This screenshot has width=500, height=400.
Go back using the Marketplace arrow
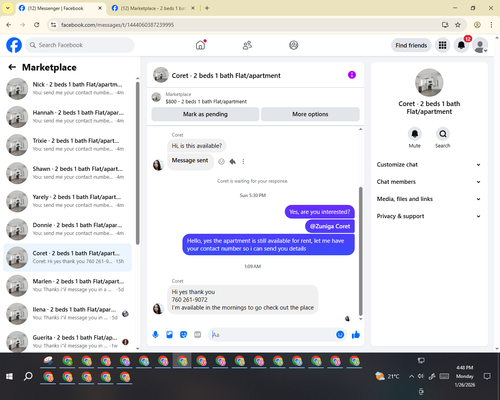[12, 67]
